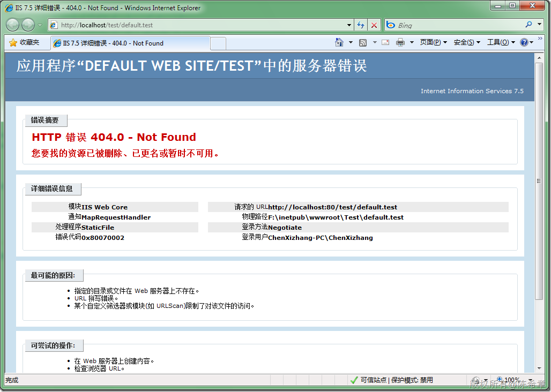
Task: Expand the Home button dropdown arrow
Action: point(351,42)
